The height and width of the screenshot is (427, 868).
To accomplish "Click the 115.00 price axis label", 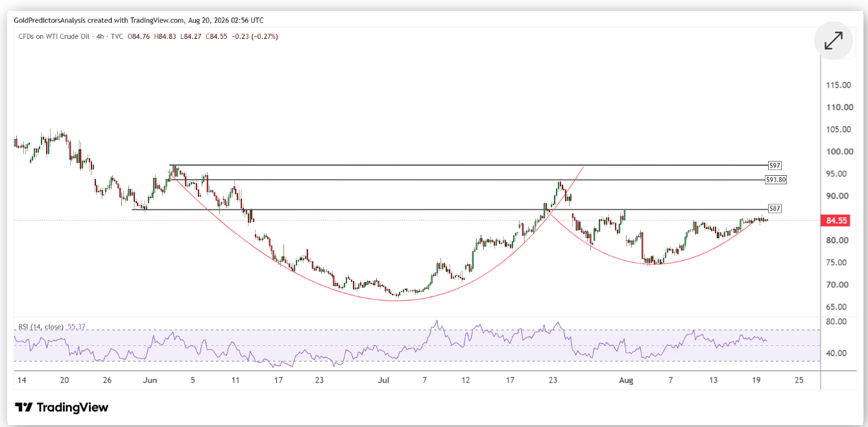I will click(x=838, y=85).
